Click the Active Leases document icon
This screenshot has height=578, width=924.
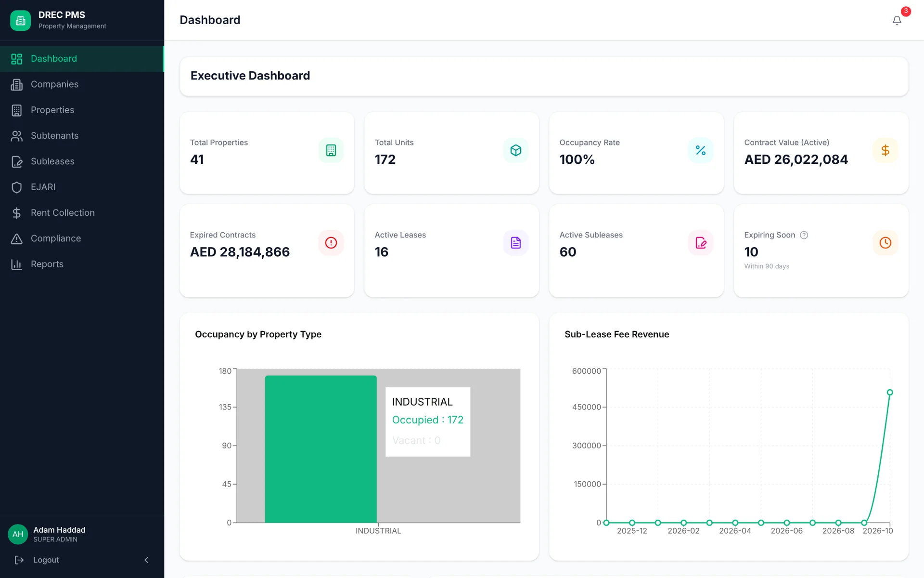tap(516, 243)
